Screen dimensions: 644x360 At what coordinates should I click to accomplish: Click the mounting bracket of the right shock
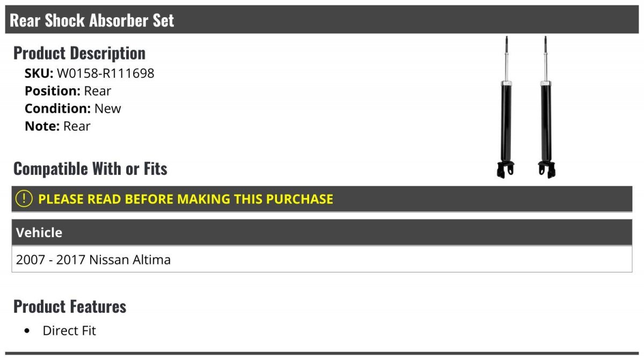(x=547, y=169)
